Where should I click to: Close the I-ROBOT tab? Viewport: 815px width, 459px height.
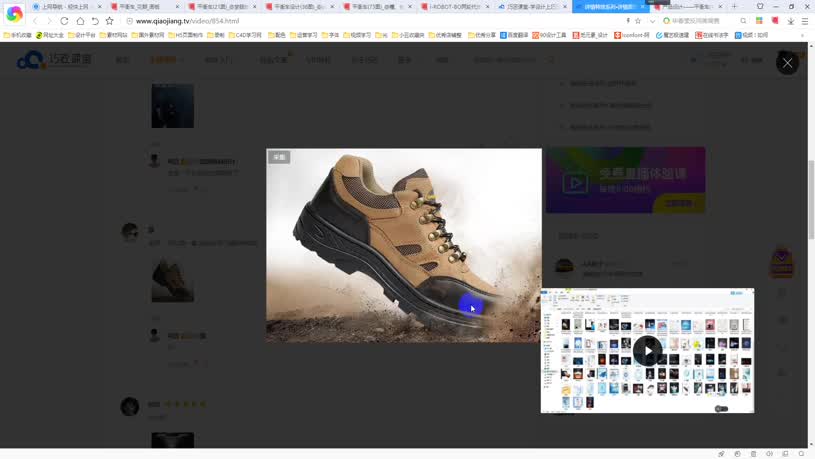click(x=488, y=7)
